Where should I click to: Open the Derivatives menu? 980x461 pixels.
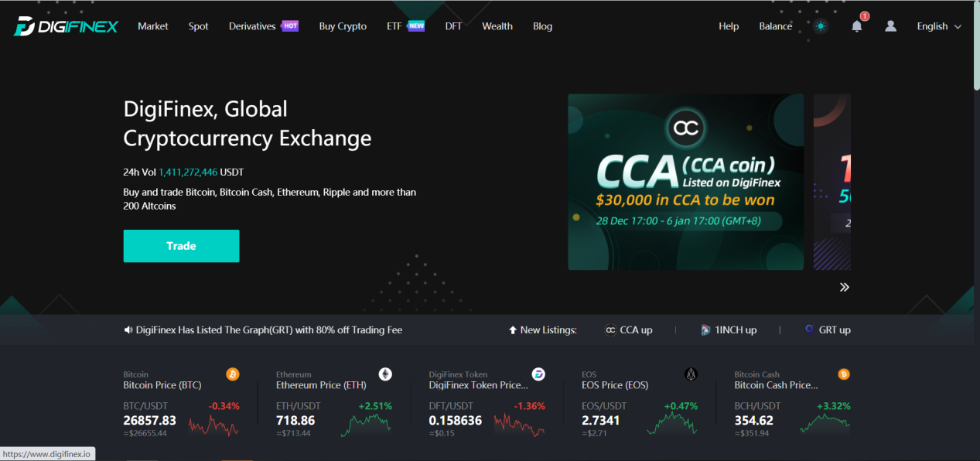[x=252, y=26]
